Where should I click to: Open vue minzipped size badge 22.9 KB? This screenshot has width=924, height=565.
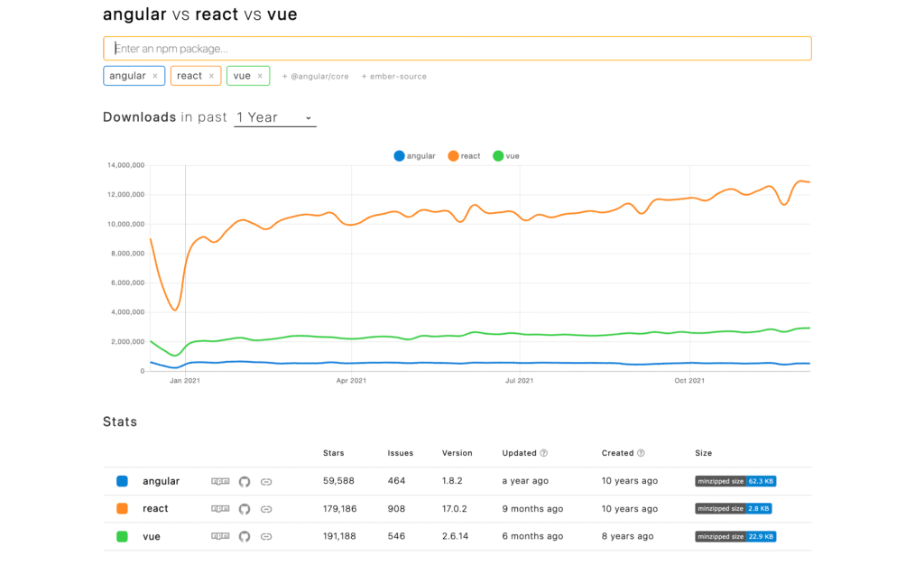[735, 537]
